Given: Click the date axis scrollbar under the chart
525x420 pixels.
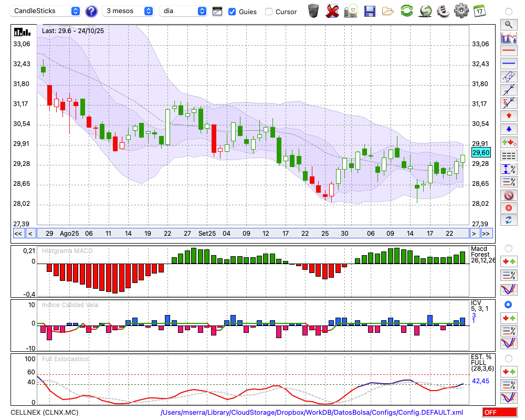Looking at the screenshot, I should click(x=252, y=234).
